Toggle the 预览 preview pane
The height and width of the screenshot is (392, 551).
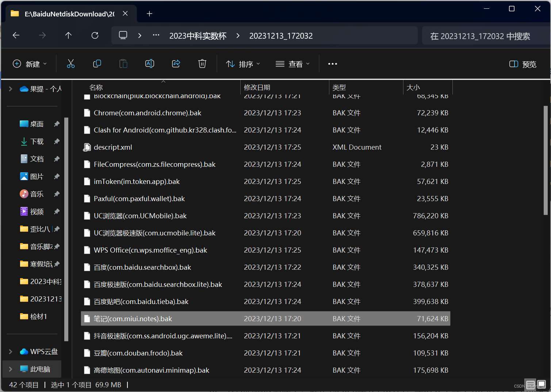click(x=523, y=64)
